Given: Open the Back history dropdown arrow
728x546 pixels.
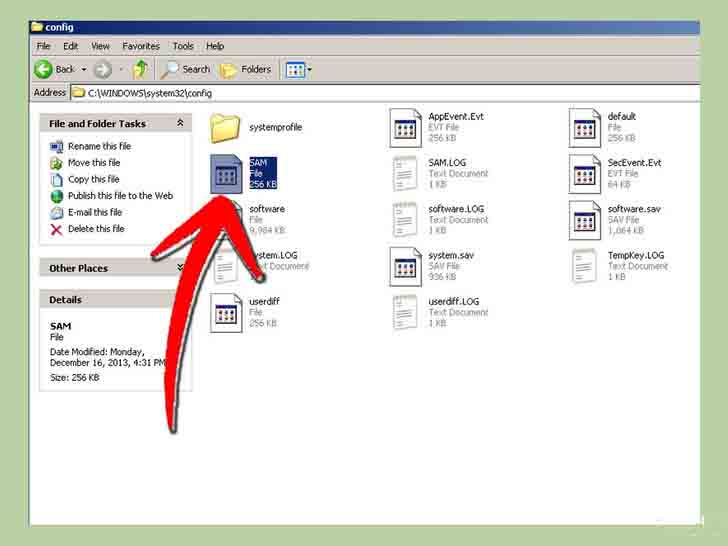Looking at the screenshot, I should click(84, 70).
